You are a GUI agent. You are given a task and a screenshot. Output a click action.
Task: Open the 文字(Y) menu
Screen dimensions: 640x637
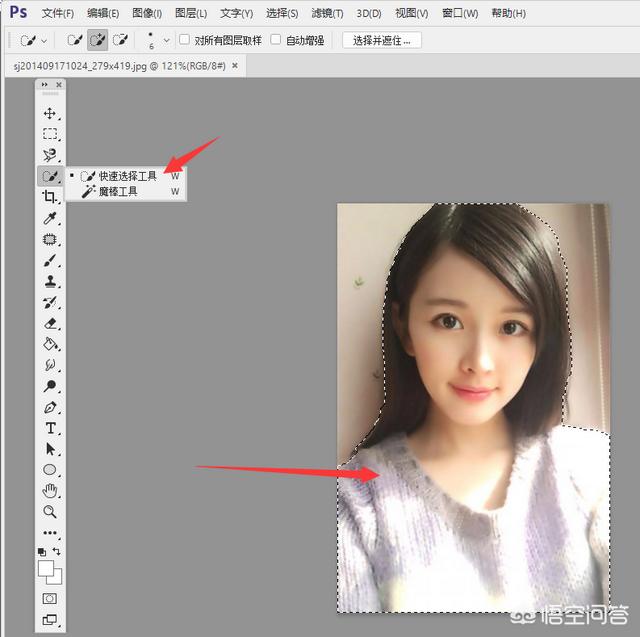click(236, 13)
